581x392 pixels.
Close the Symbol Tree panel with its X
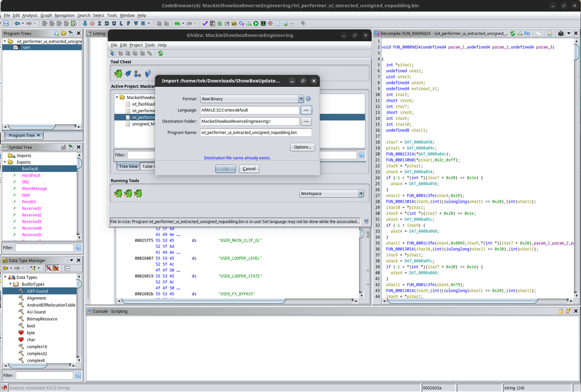click(x=79, y=147)
